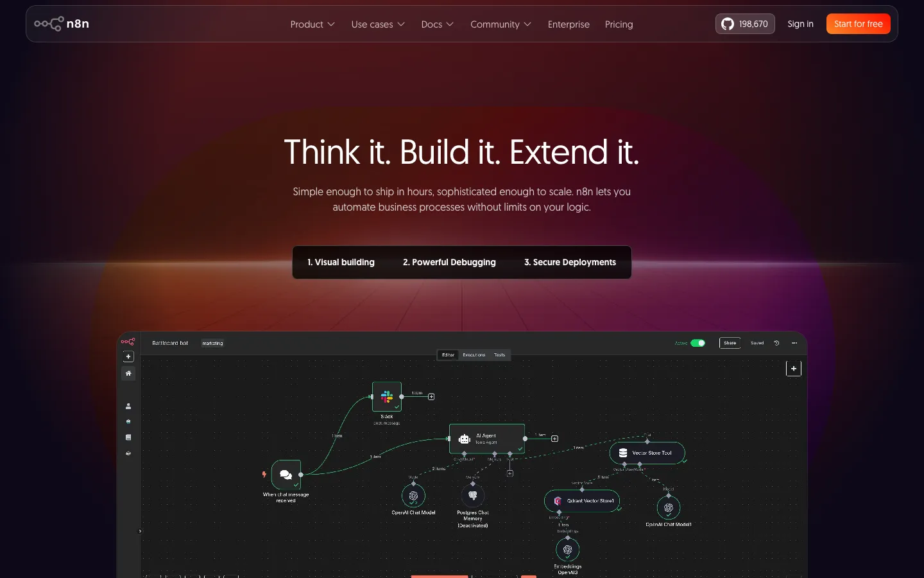This screenshot has width=924, height=578.
Task: Click the marketing tag
Action: 212,343
